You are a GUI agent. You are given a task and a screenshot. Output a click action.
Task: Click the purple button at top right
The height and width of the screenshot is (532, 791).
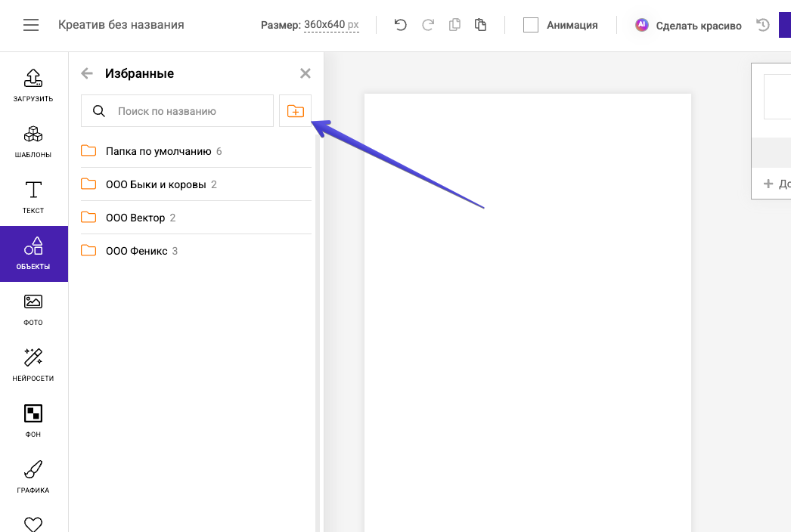(x=785, y=25)
